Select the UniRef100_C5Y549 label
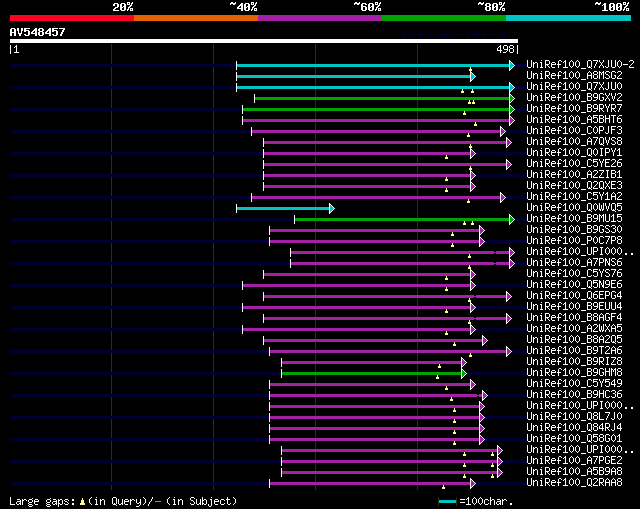Image resolution: width=640 pixels, height=509 pixels. 574,384
